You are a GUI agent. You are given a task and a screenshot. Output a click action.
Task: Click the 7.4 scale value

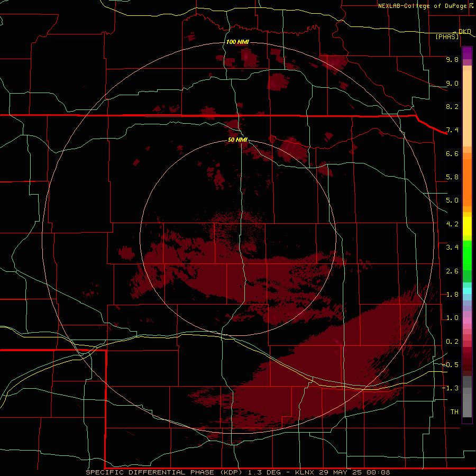pos(452,130)
